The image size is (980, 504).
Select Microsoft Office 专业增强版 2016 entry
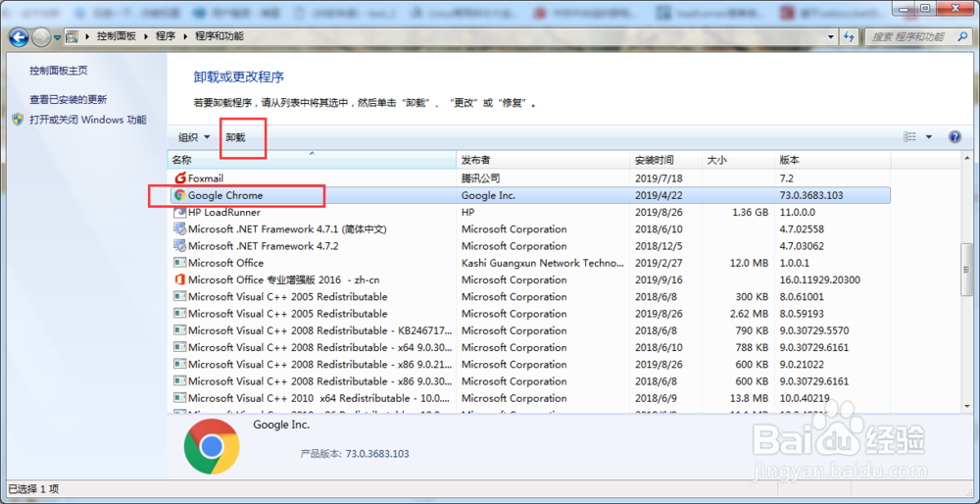click(282, 279)
